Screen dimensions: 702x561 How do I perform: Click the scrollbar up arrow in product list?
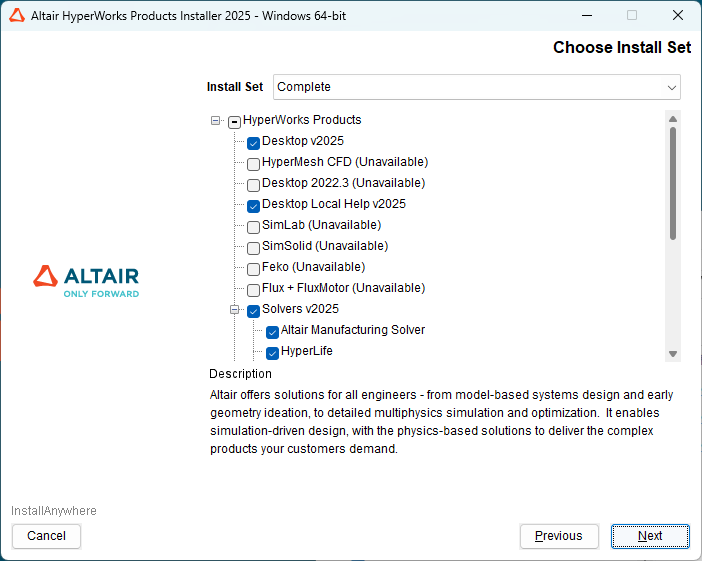pos(673,118)
